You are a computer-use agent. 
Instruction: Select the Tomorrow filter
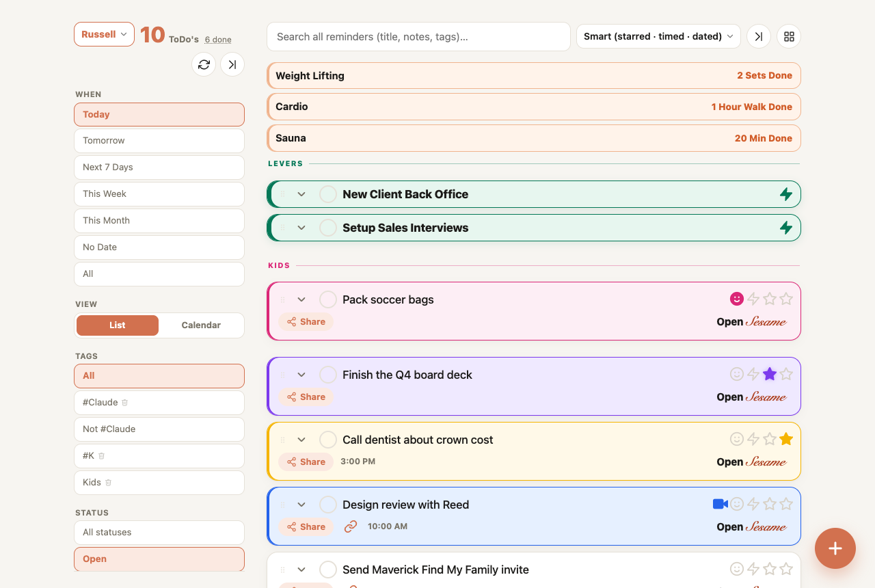click(x=159, y=141)
